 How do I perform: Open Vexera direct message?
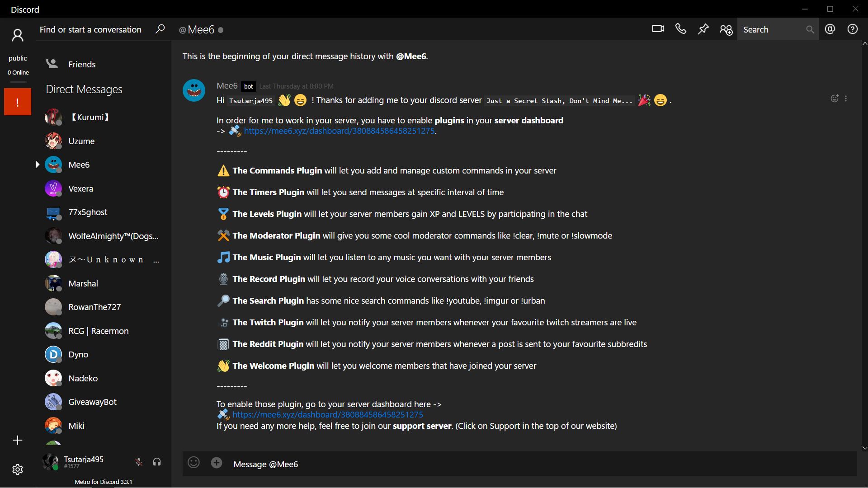104,188
